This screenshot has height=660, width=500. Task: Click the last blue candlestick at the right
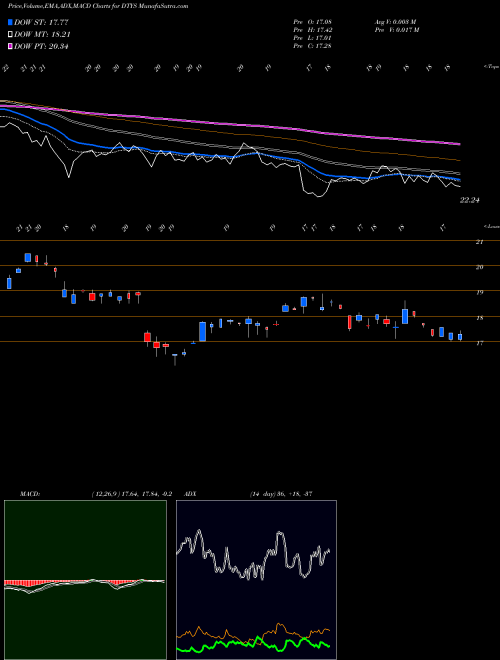pos(460,337)
